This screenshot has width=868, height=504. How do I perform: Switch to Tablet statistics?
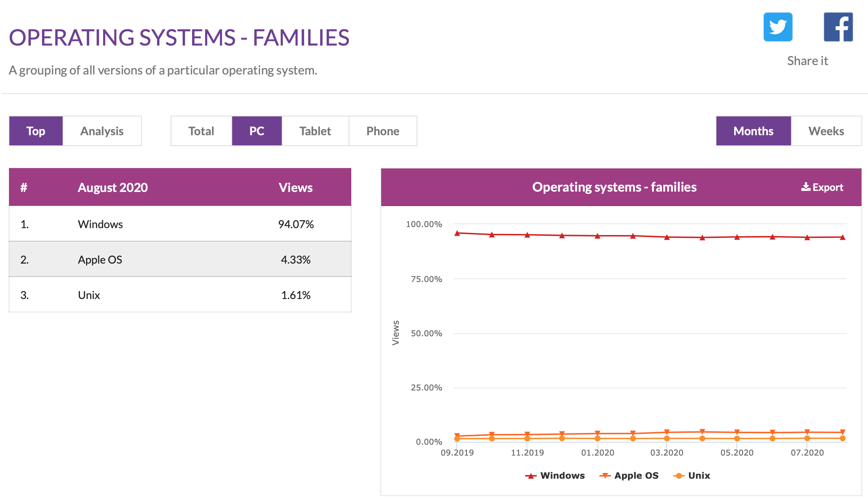pyautogui.click(x=315, y=131)
